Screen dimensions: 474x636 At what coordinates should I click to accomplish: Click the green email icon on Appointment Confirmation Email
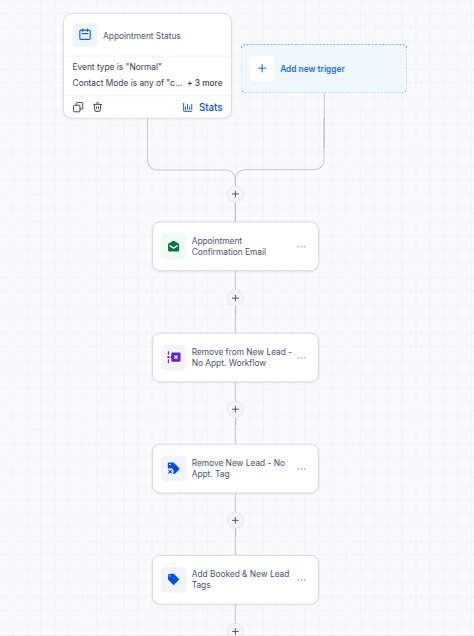tap(174, 246)
